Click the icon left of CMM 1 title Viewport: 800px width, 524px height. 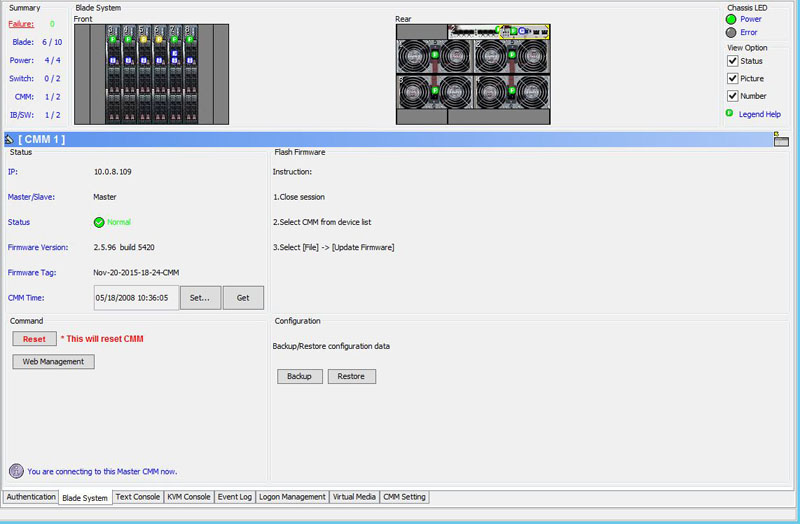(x=9, y=139)
